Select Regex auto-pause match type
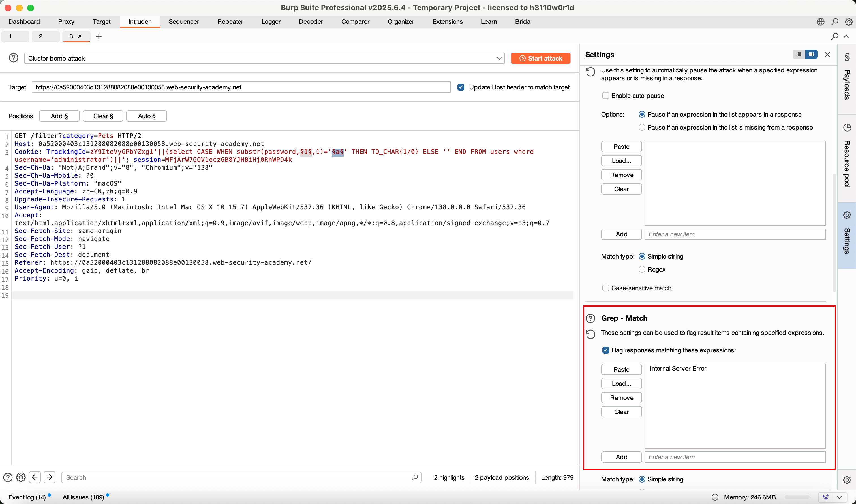856x504 pixels. point(642,269)
